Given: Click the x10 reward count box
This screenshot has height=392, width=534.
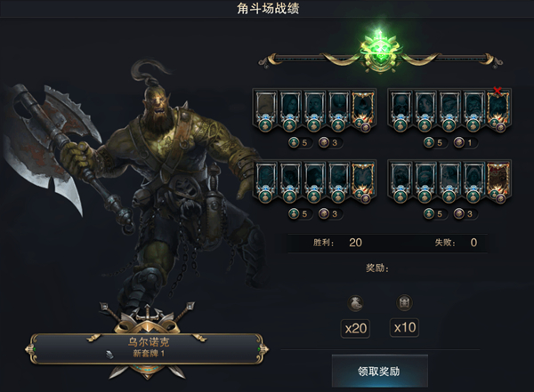Looking at the screenshot, I should 404,327.
